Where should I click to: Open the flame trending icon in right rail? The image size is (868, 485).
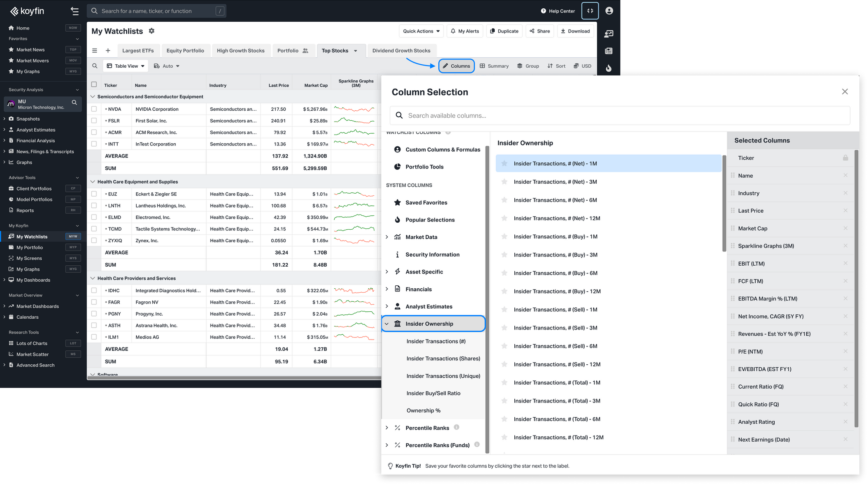pyautogui.click(x=609, y=68)
